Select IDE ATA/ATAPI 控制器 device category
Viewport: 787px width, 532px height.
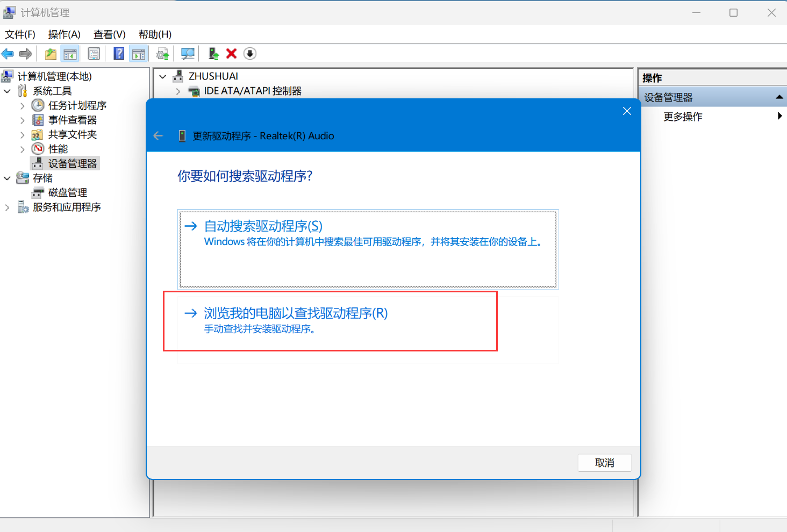(x=253, y=91)
